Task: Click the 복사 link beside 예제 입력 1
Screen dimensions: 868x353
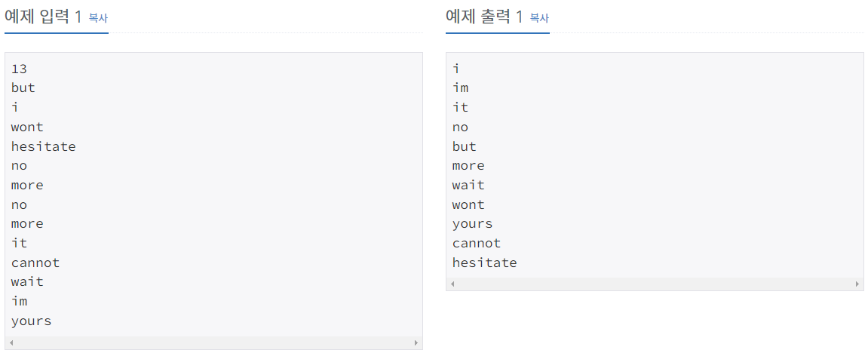Action: click(98, 18)
